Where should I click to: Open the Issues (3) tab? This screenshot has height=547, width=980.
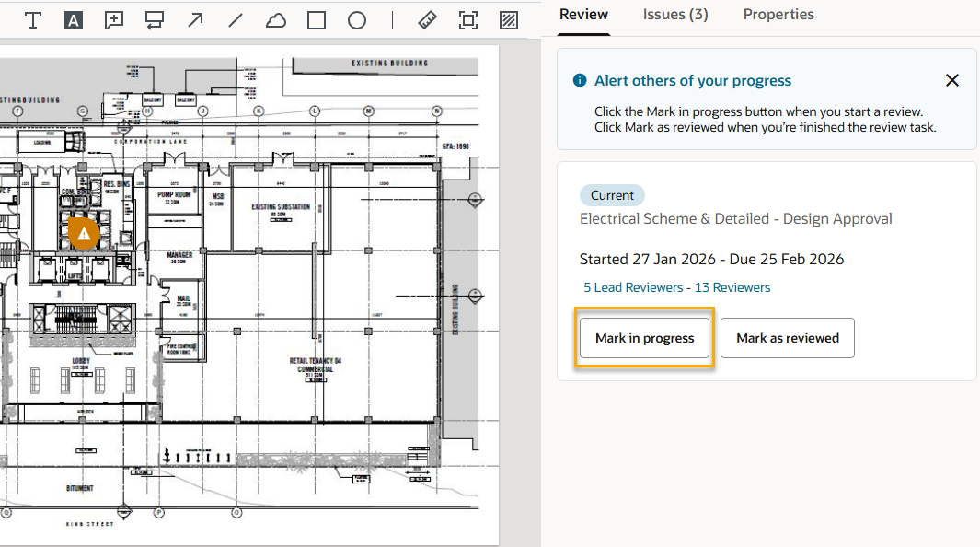coord(675,15)
